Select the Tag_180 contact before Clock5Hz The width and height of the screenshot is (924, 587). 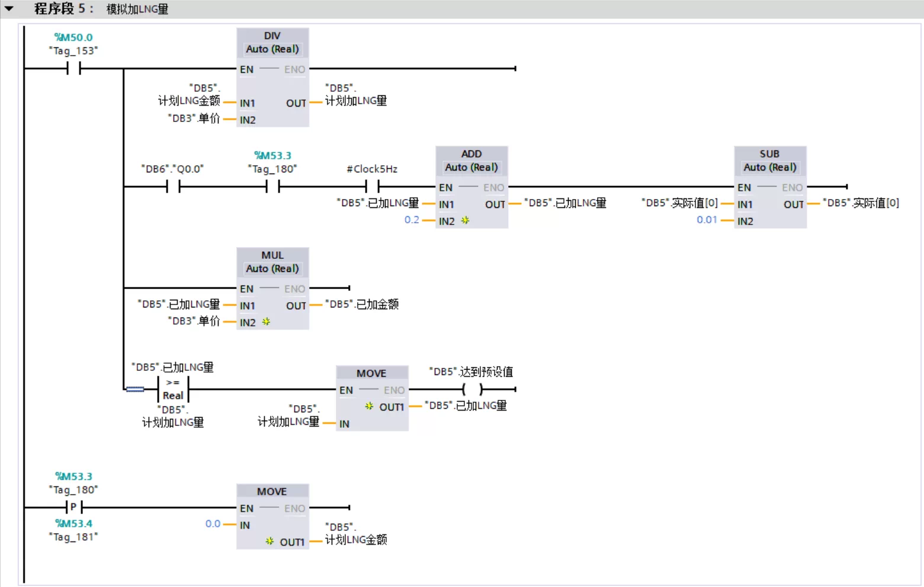coord(273,187)
